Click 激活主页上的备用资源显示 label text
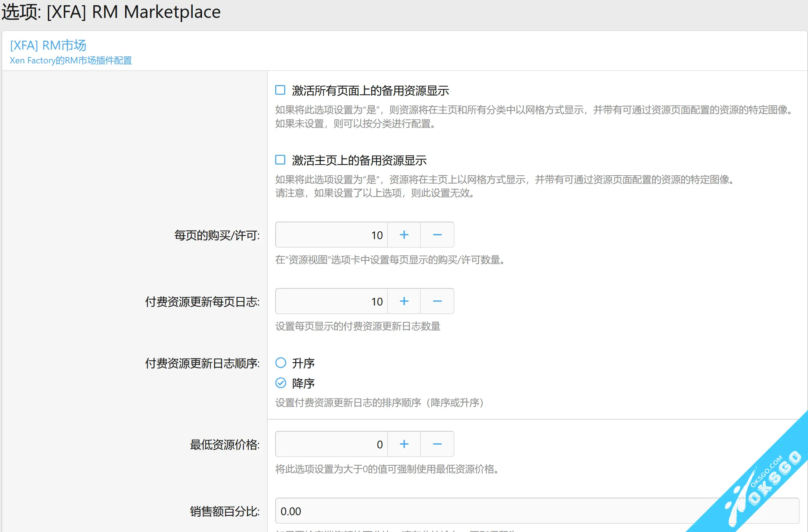Screen dimensions: 808x532 coord(359,160)
